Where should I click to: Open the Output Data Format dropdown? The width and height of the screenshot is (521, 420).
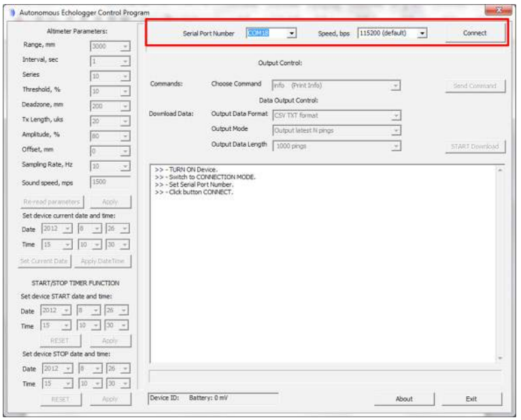point(395,116)
